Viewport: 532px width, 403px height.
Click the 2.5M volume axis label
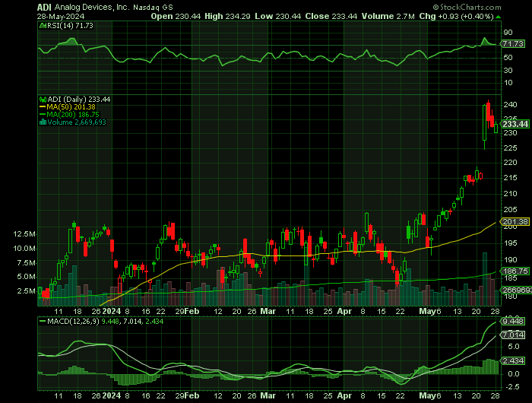click(x=27, y=291)
